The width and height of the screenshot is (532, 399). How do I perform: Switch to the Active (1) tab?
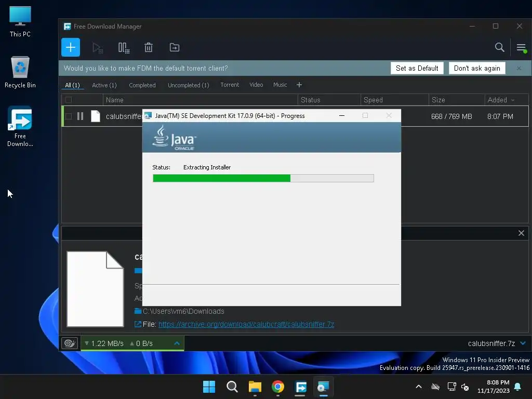[x=104, y=85]
